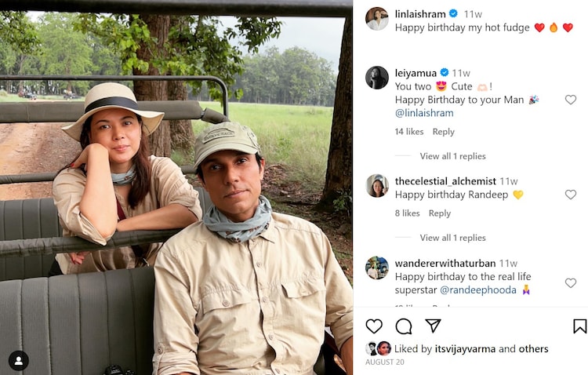Like the post with heart icon
The width and height of the screenshot is (588, 375).
point(374,326)
